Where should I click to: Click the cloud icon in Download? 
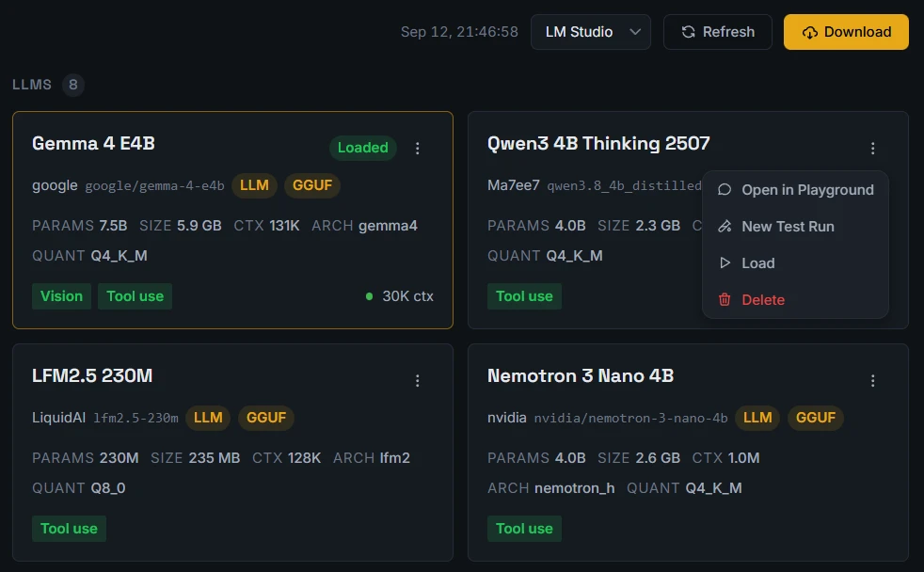point(810,32)
